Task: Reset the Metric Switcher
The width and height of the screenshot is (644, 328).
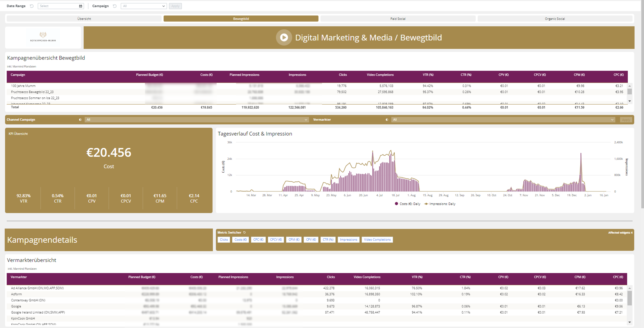Action: pyautogui.click(x=244, y=232)
